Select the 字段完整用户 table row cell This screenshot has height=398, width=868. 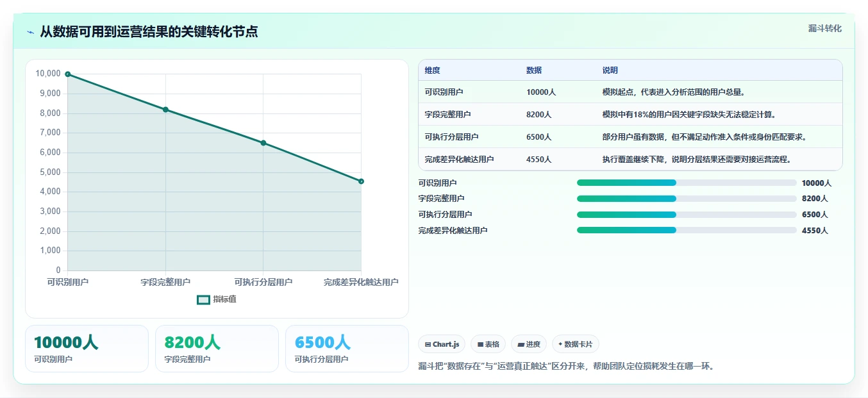click(x=469, y=115)
